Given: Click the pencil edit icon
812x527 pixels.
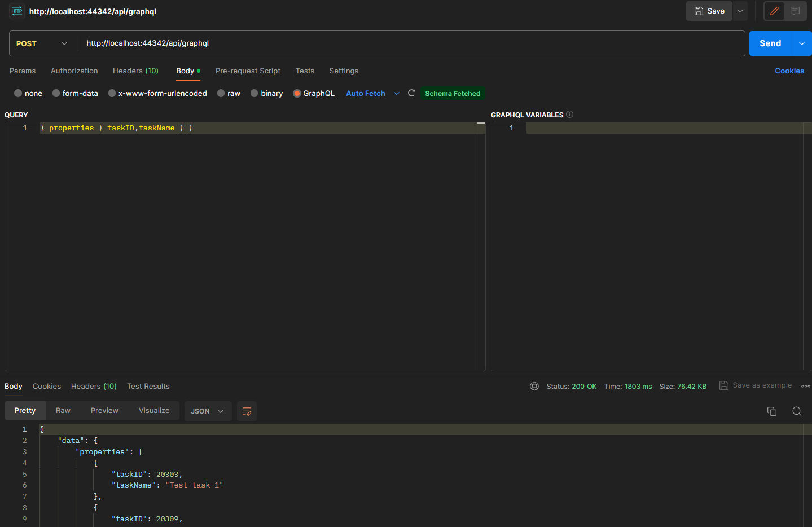Looking at the screenshot, I should tap(774, 11).
